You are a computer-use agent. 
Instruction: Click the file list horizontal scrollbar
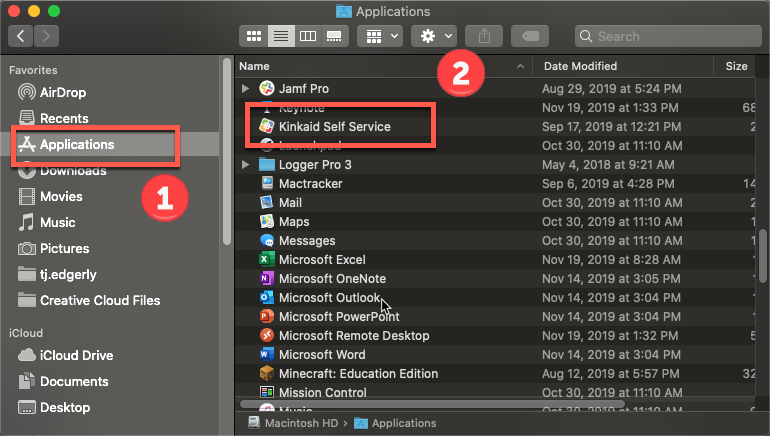(432, 404)
